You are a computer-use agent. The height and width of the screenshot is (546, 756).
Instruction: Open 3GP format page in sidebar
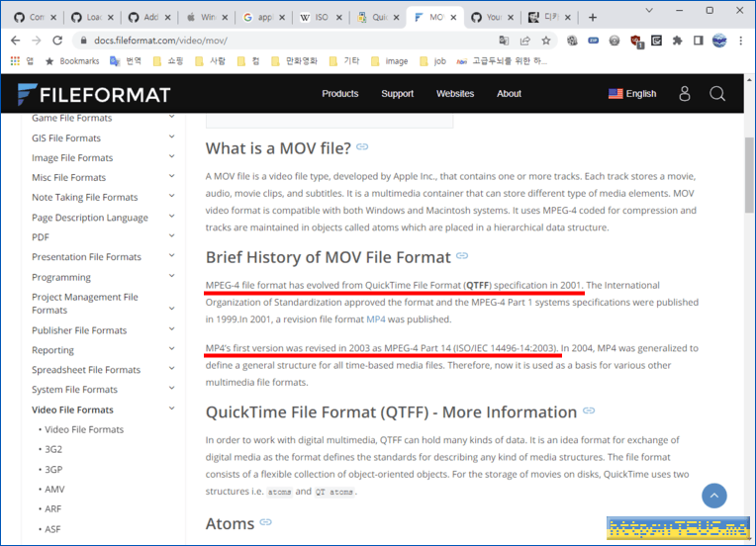point(53,470)
